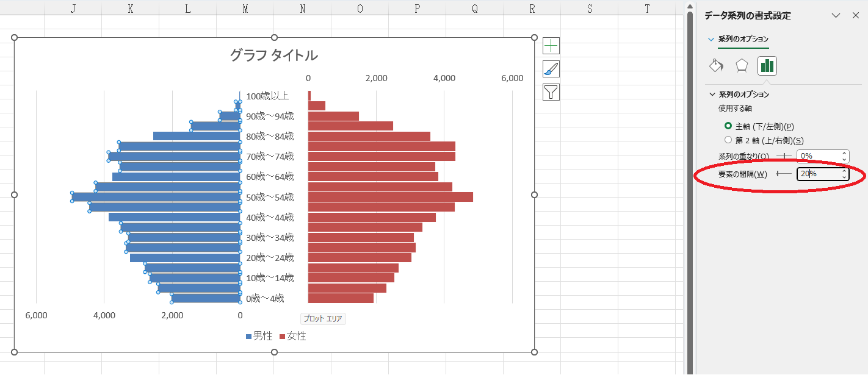Adjust the 要素の間隔 slider
Viewport: 868px width, 375px height.
784,174
